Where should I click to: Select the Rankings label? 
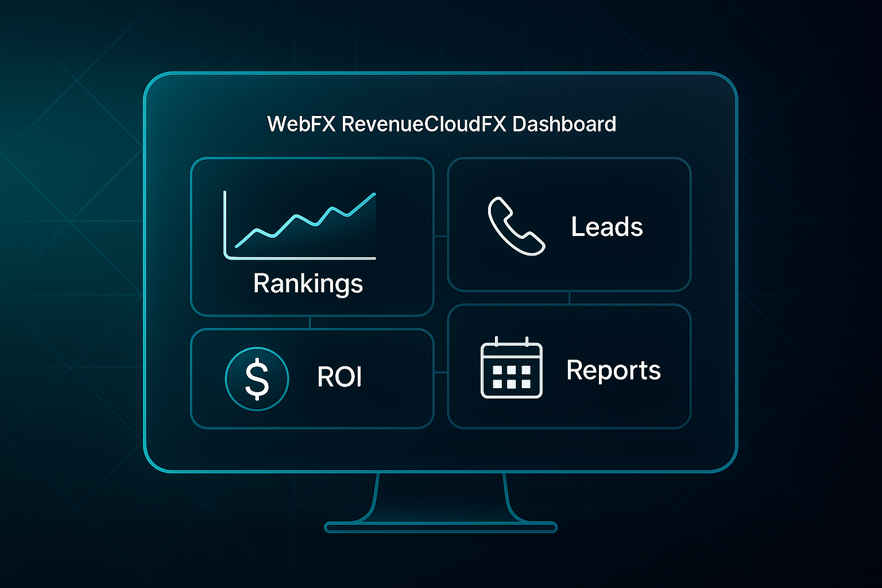point(308,284)
